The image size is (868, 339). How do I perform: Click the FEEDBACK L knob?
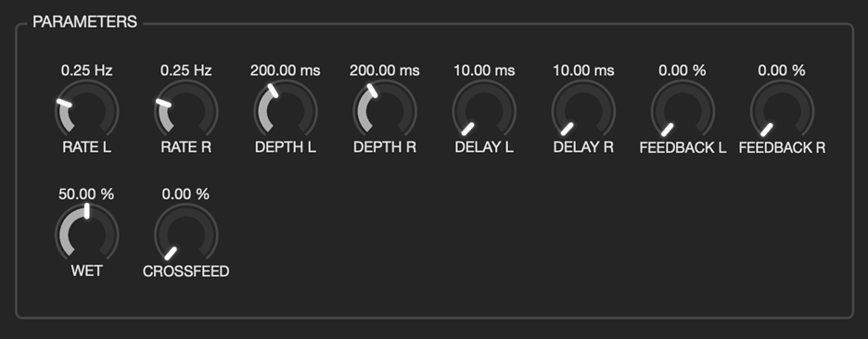(x=683, y=110)
